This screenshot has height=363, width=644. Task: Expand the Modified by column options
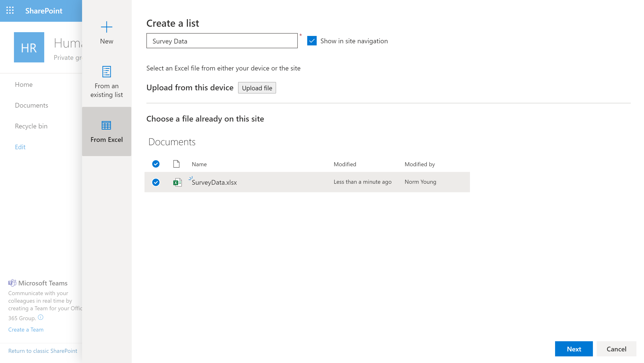[419, 164]
